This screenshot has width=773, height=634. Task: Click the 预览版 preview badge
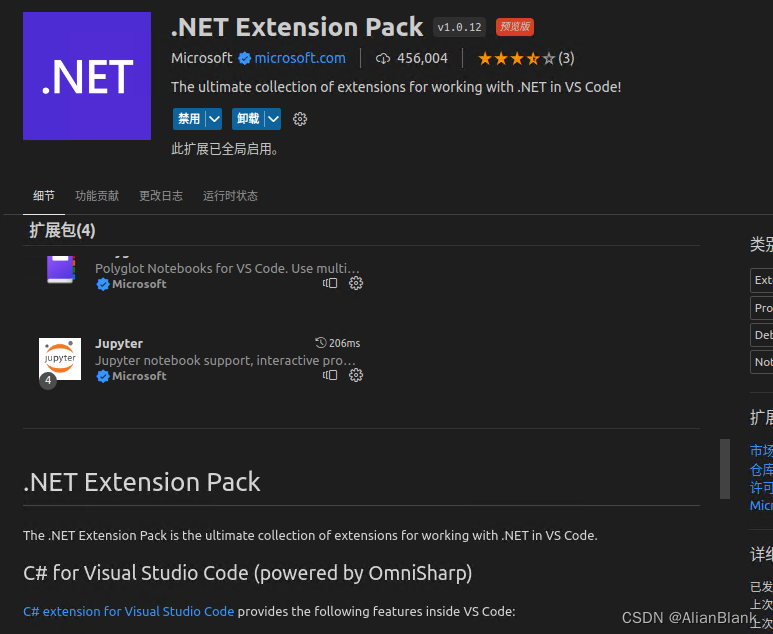pos(515,27)
